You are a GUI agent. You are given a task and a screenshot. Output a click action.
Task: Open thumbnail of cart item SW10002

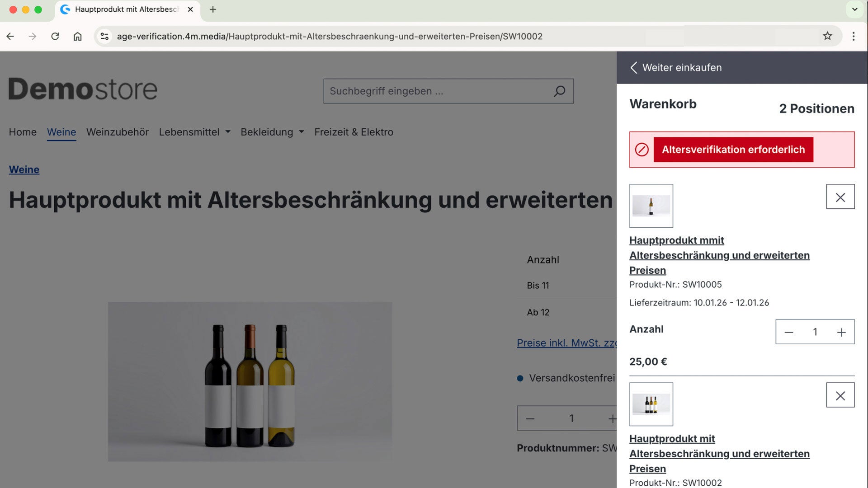tap(651, 404)
